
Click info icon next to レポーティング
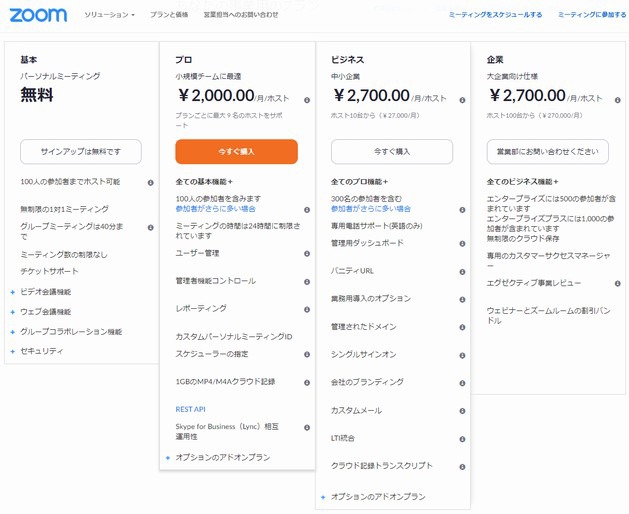[307, 309]
